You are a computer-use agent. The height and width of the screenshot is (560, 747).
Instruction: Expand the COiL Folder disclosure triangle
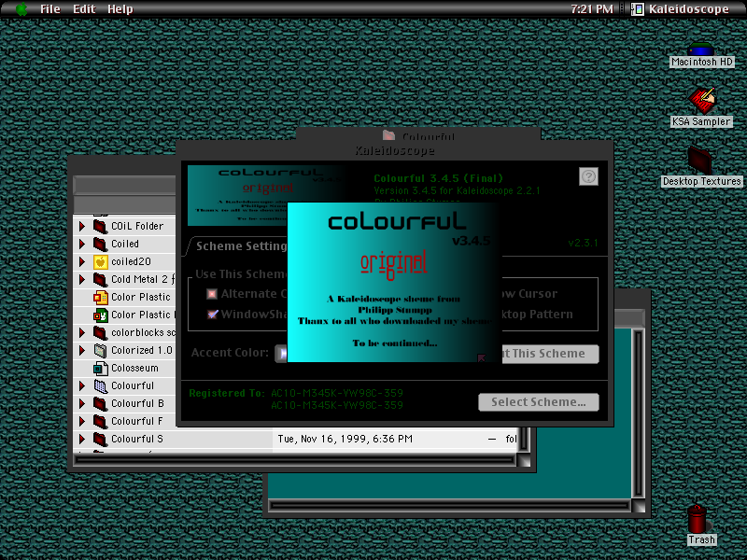click(82, 226)
